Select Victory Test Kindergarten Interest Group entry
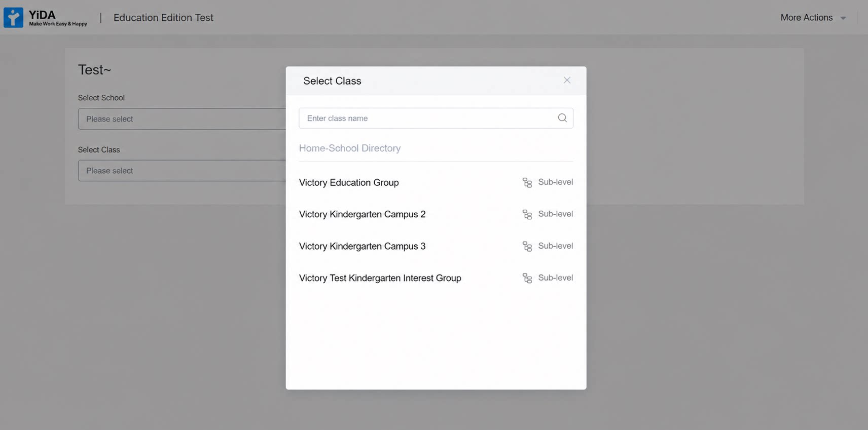The width and height of the screenshot is (868, 430). pos(380,278)
